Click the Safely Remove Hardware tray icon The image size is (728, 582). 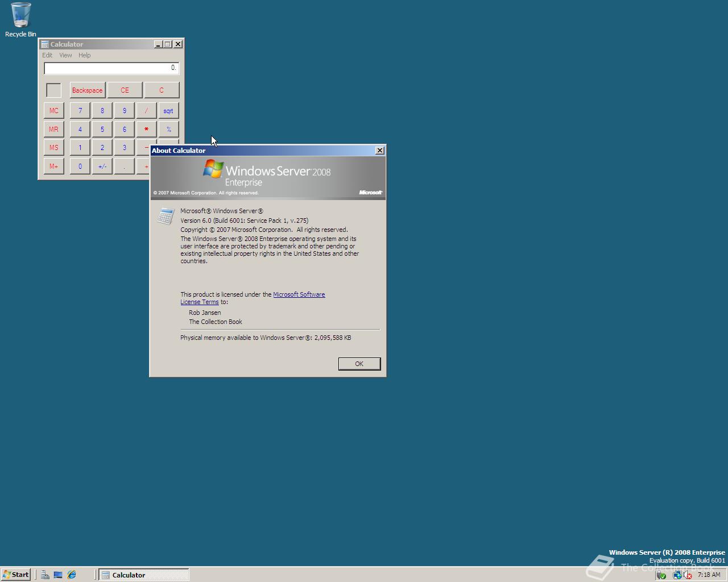click(661, 575)
